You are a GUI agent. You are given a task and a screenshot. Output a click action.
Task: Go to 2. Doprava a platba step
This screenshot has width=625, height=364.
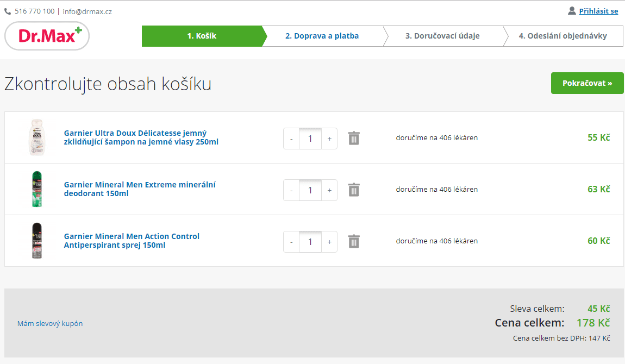coord(322,36)
